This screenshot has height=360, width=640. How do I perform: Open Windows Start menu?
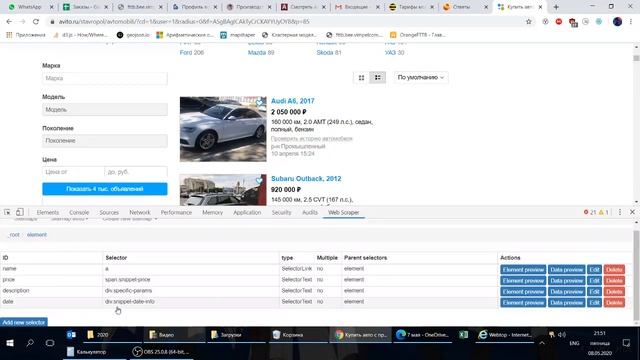pos(10,343)
